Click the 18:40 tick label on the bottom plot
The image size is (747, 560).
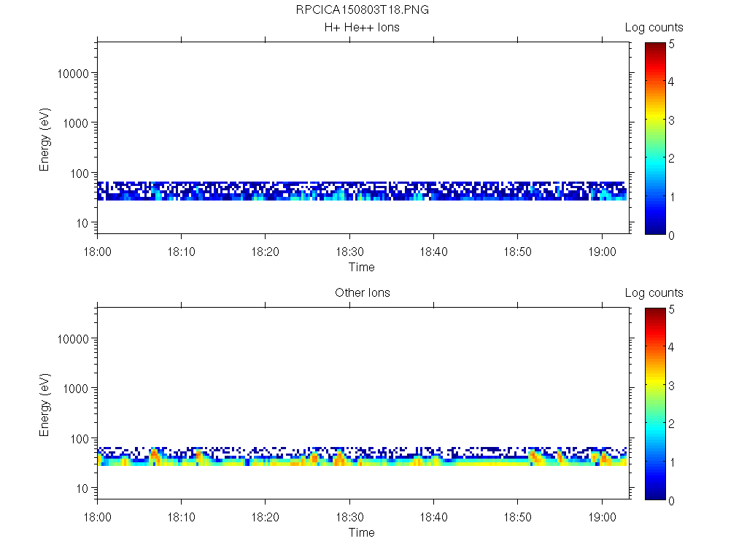(x=433, y=517)
